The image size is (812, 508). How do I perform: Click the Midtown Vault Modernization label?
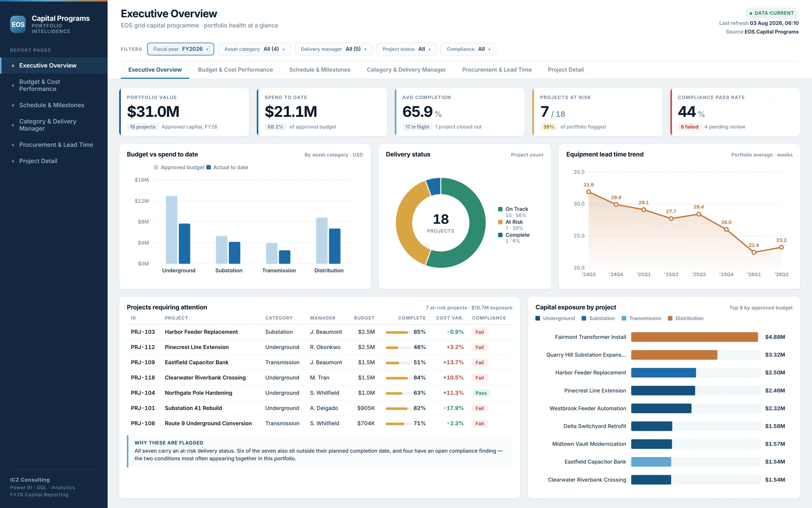coord(589,444)
